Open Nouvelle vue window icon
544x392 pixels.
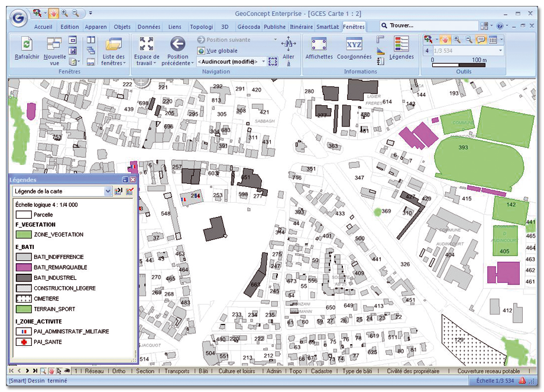(x=54, y=43)
